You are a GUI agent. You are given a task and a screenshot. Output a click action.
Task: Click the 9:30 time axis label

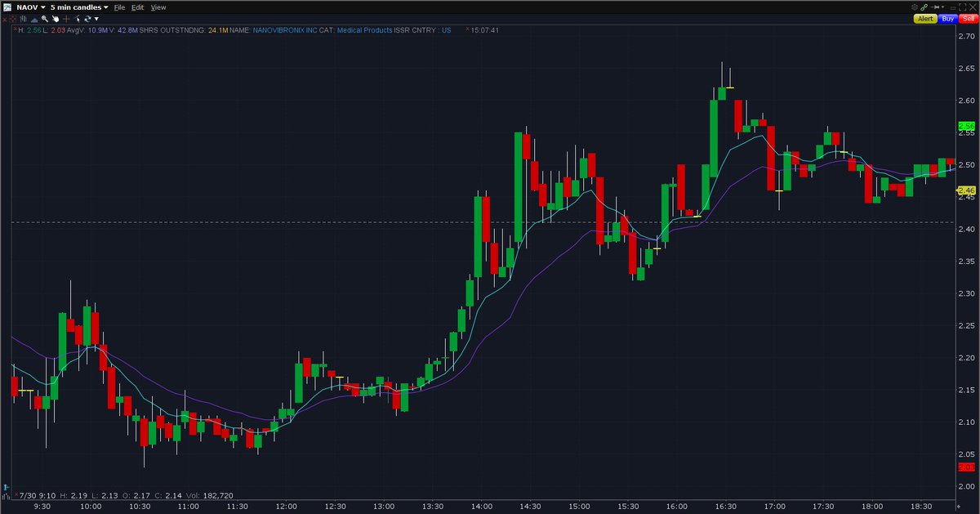(42, 507)
